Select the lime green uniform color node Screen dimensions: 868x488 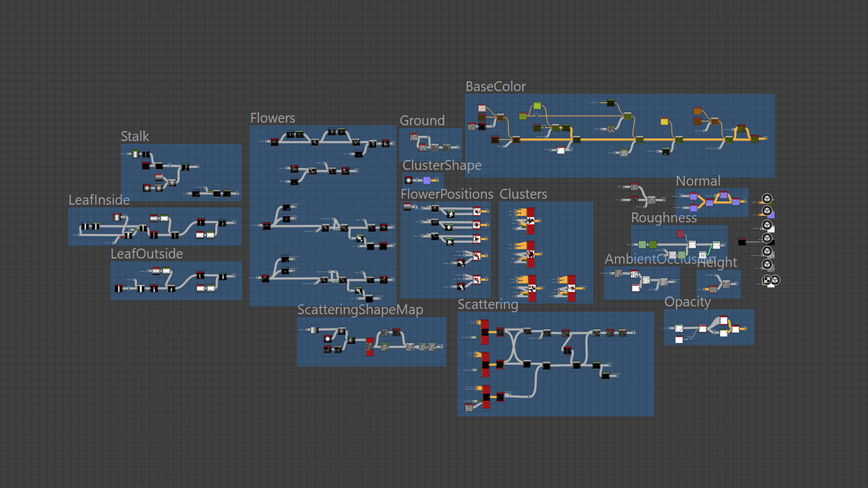[537, 106]
